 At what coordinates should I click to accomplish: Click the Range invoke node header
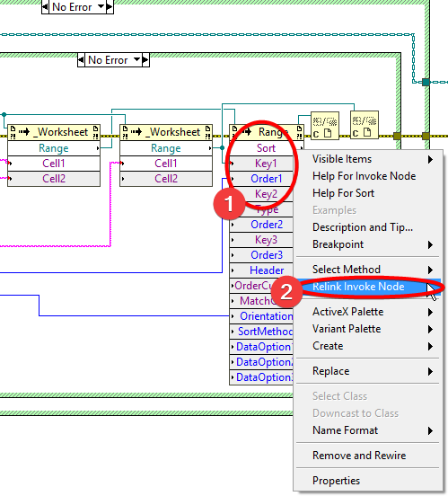click(x=267, y=132)
